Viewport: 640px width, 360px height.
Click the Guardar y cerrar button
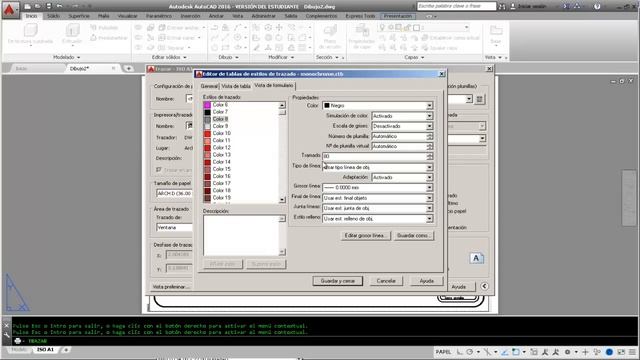coord(338,281)
